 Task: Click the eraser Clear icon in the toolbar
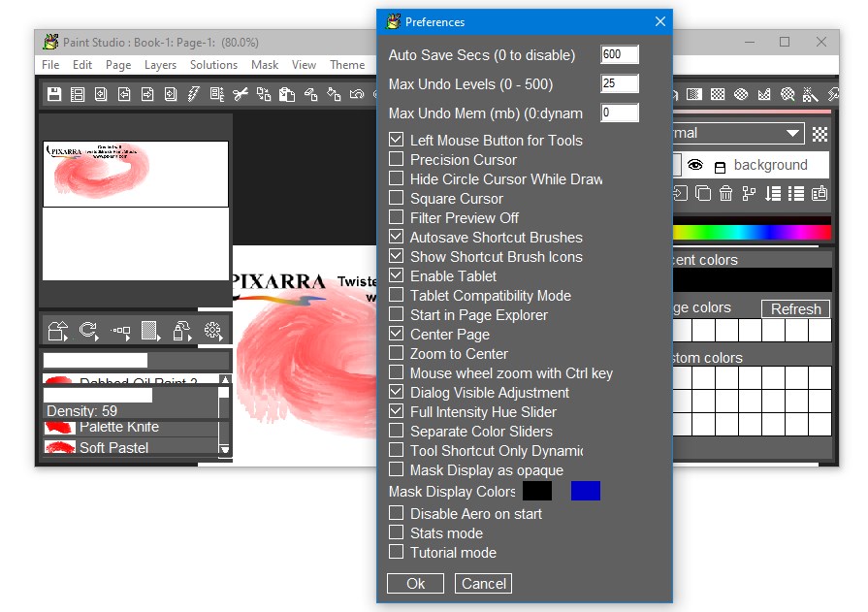(x=310, y=94)
